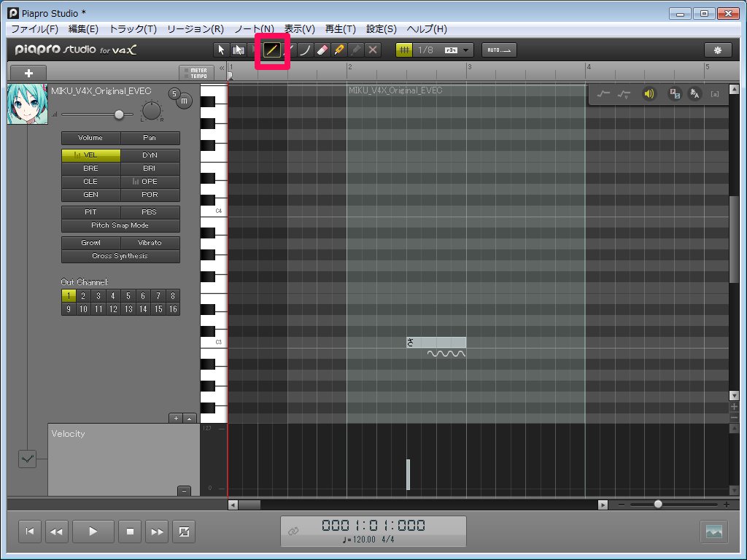Select the pencil draw tool

(x=271, y=50)
